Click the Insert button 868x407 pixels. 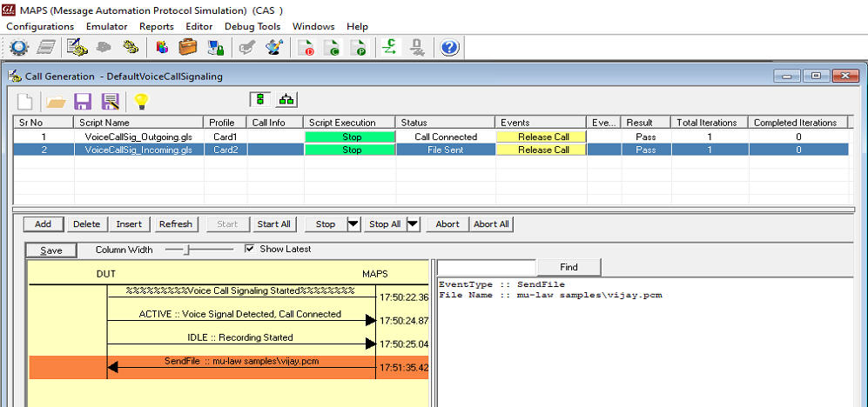click(130, 224)
